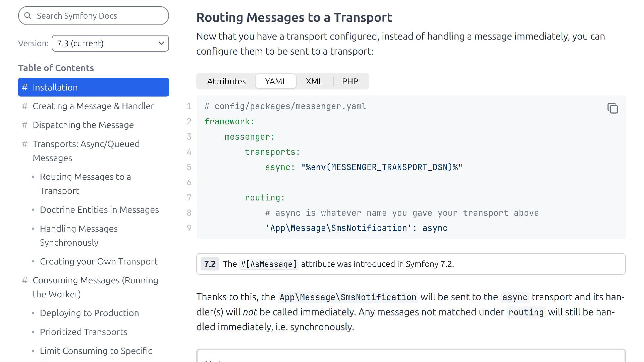This screenshot has height=362, width=644.
Task: Show the PHP code example tab
Action: coord(350,81)
